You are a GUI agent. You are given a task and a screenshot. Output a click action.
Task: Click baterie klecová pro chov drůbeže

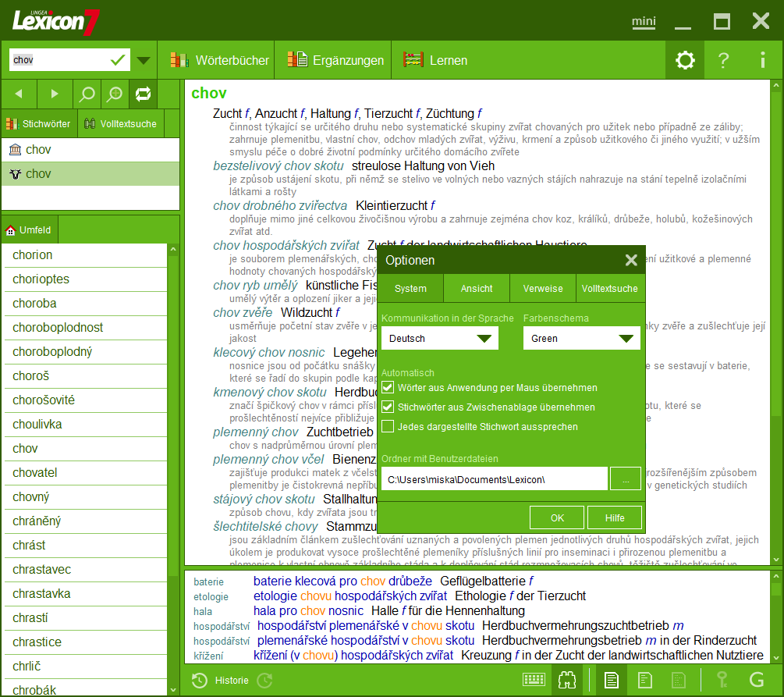pos(342,581)
